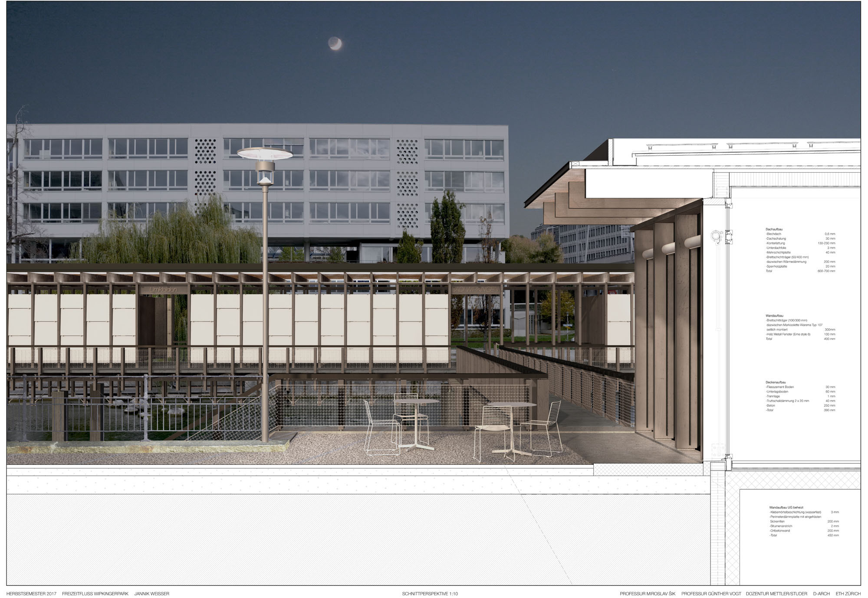Click the 'seitlich montiert' line
This screenshot has height=598, width=868.
click(777, 330)
